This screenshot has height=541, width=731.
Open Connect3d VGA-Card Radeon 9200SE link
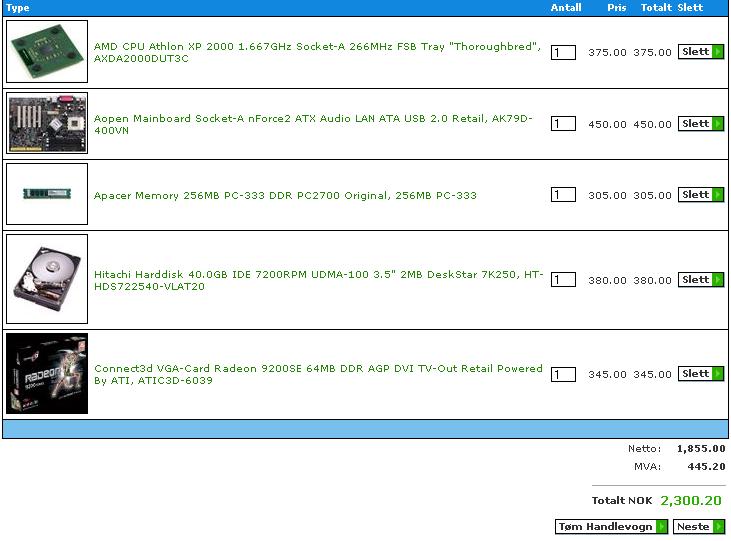tap(318, 374)
